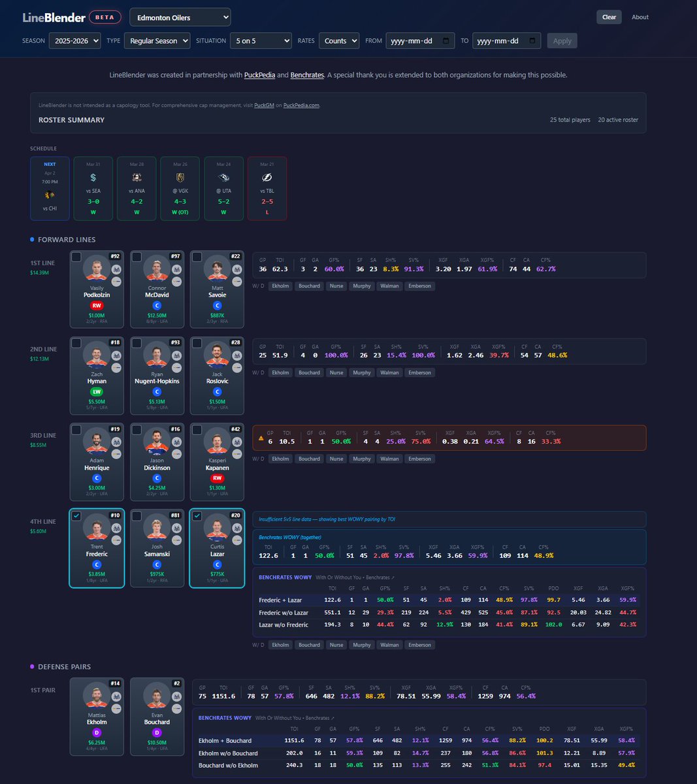Open bottom round link icon on Podkolzin card
Image resolution: width=697 pixels, height=784 pixels.
click(116, 282)
